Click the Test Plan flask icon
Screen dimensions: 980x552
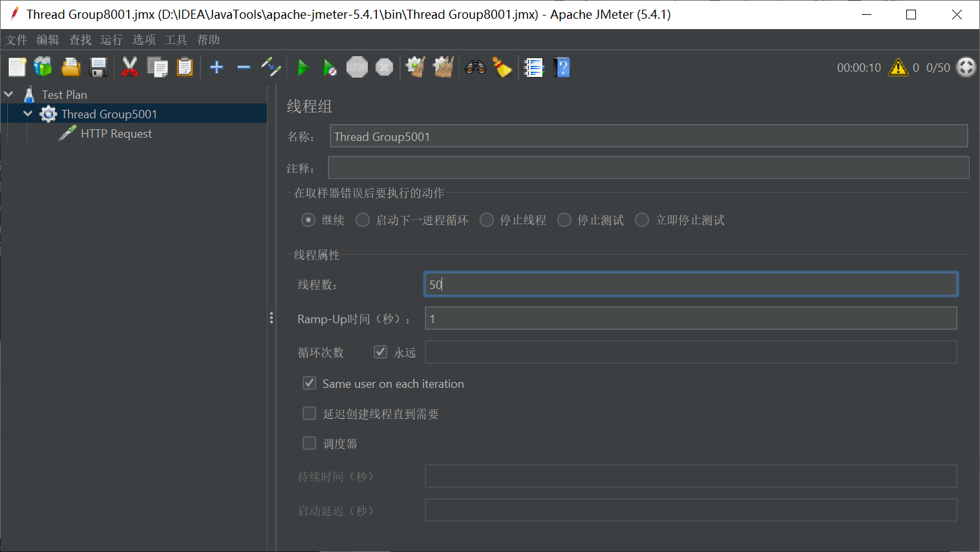tap(29, 94)
